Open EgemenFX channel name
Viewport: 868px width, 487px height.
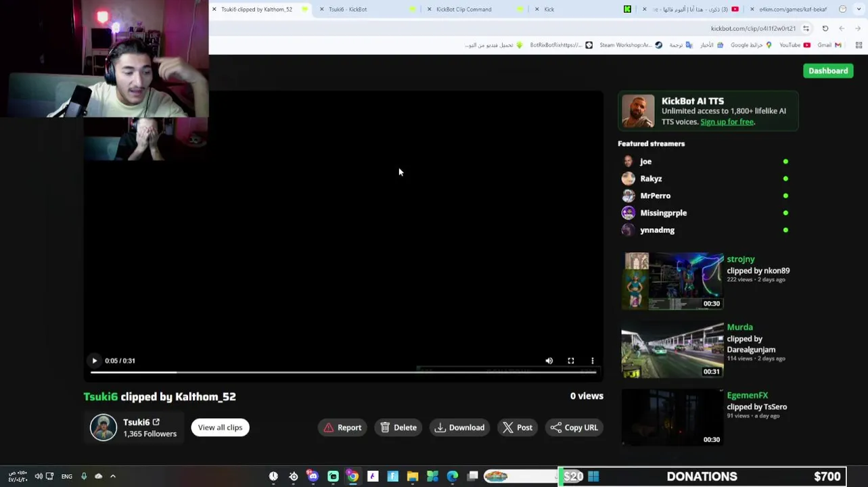coord(747,396)
